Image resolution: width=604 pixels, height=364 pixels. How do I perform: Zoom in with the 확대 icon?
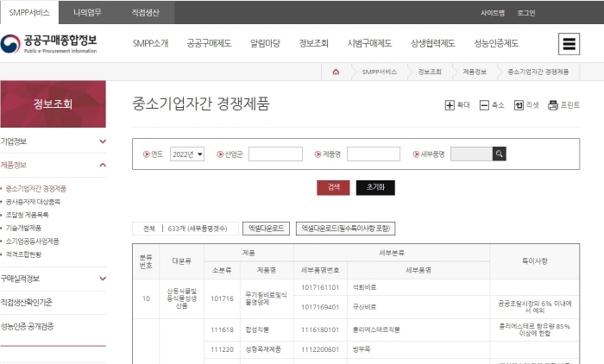450,105
